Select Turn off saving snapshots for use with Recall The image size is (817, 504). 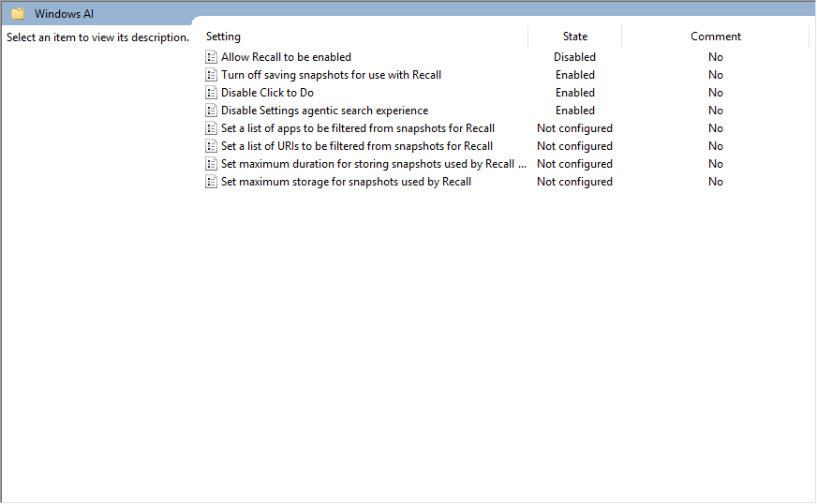[331, 75]
